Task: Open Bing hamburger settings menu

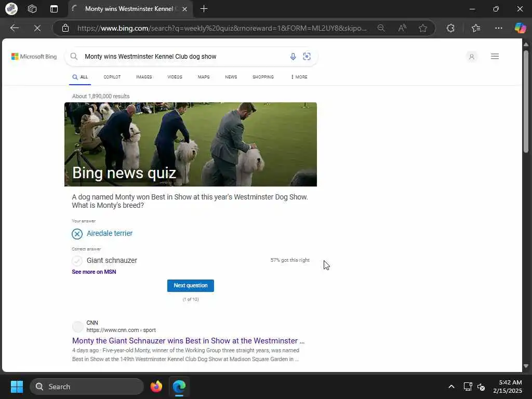Action: point(495,56)
